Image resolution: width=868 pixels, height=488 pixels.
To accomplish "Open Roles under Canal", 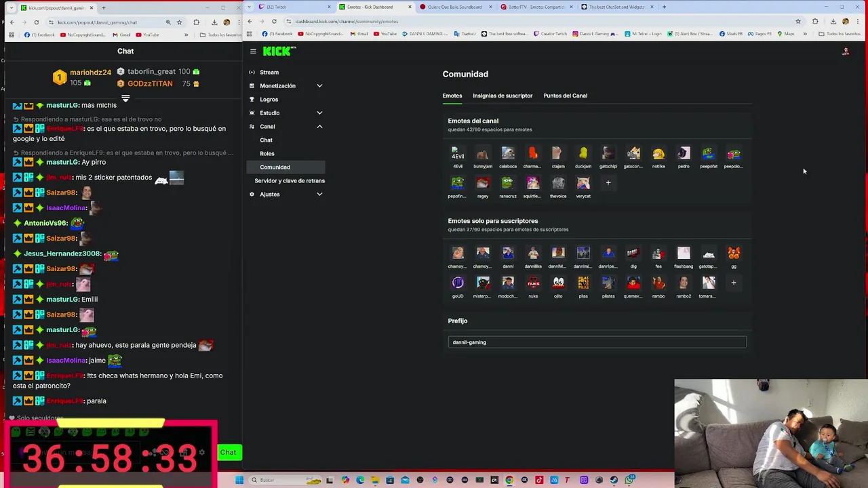I will (x=267, y=153).
